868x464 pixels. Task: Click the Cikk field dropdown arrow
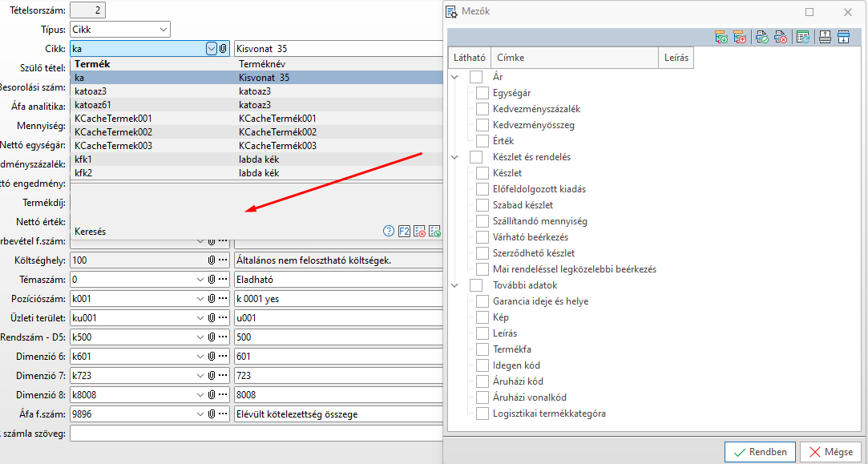[x=212, y=49]
